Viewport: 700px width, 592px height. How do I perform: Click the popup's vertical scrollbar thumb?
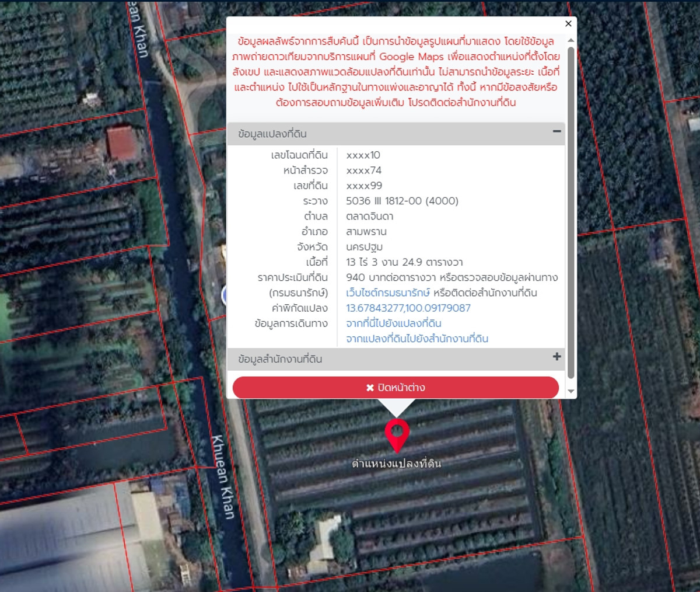(570, 210)
